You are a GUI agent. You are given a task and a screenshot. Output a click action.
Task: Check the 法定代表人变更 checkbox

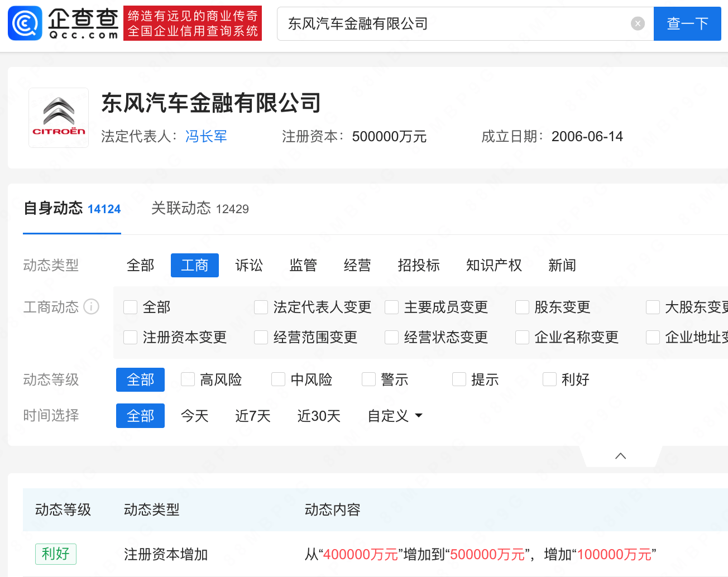[261, 307]
